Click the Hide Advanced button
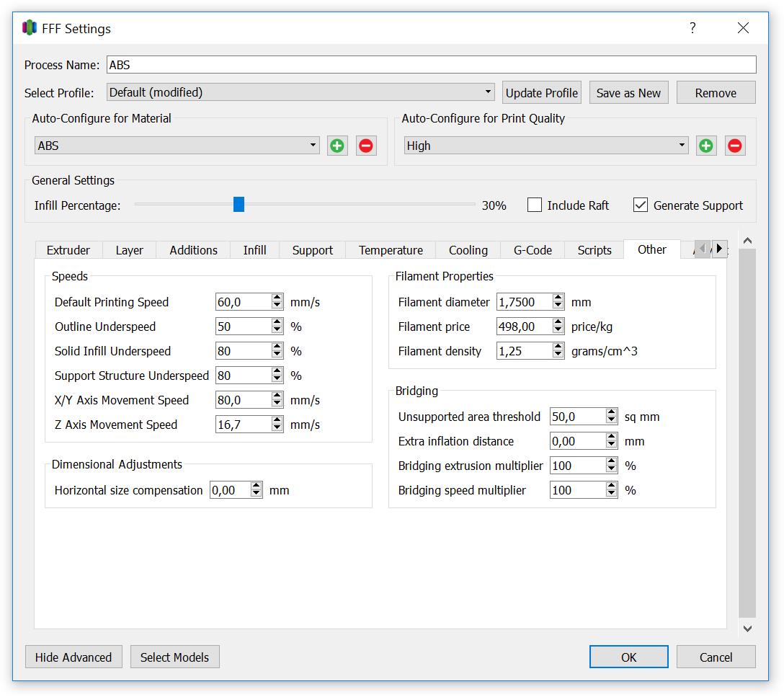This screenshot has height=697, width=784. 73,657
